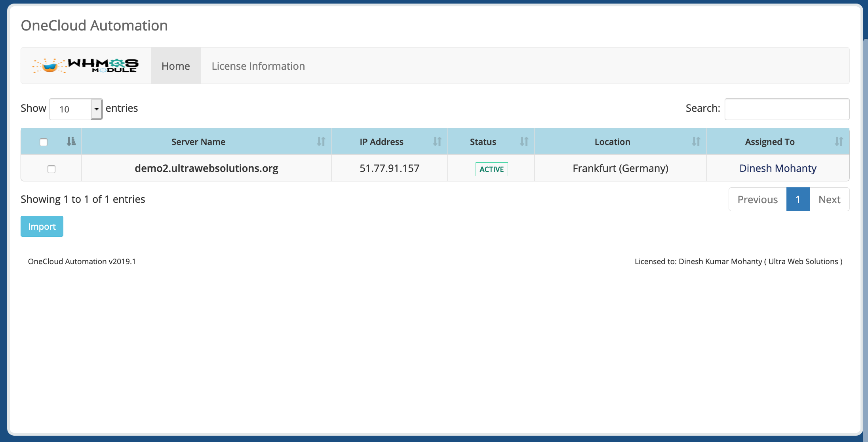Tick the select-all checkbox in table header

(44, 142)
